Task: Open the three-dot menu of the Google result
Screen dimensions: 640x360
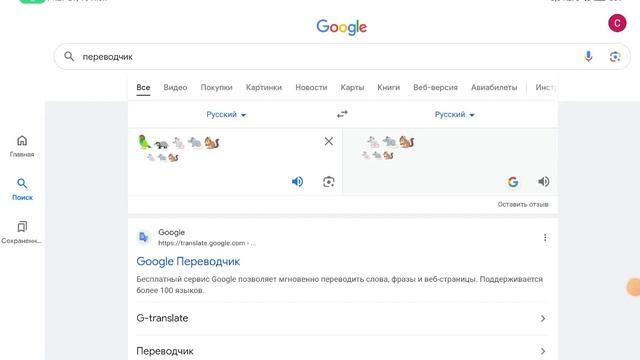Action: (x=545, y=238)
